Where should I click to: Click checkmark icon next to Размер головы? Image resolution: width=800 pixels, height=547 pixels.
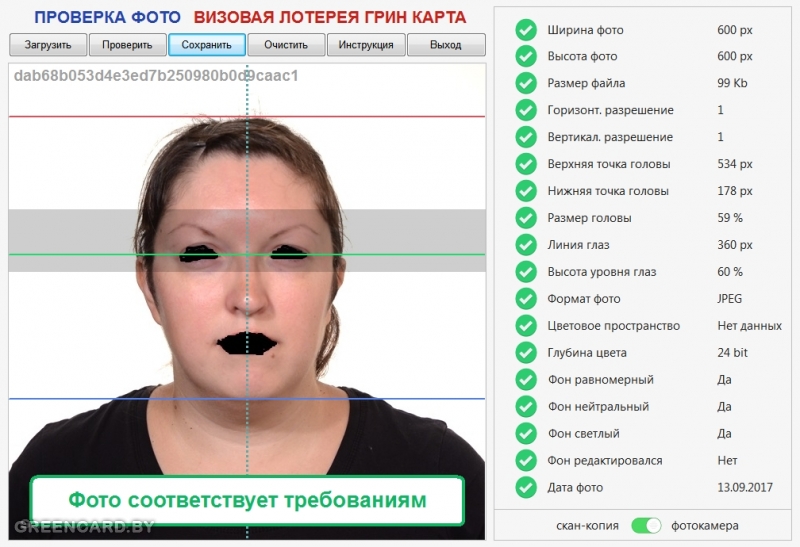[526, 218]
